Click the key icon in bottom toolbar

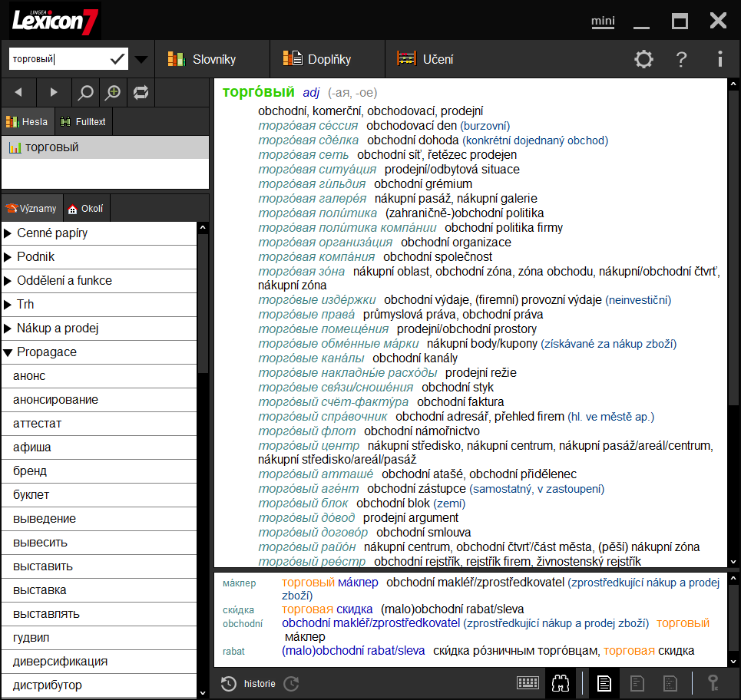coord(713,683)
